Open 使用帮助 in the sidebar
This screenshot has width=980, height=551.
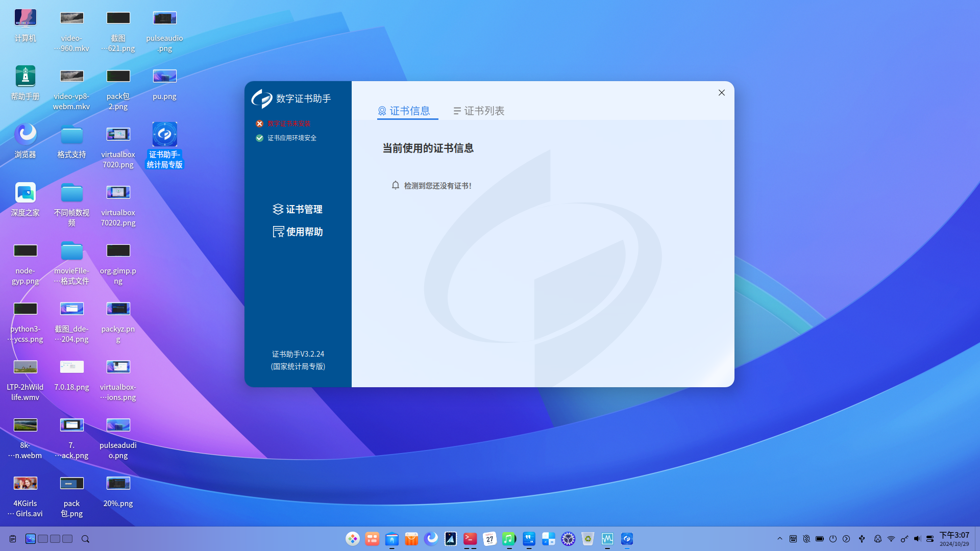pyautogui.click(x=298, y=232)
